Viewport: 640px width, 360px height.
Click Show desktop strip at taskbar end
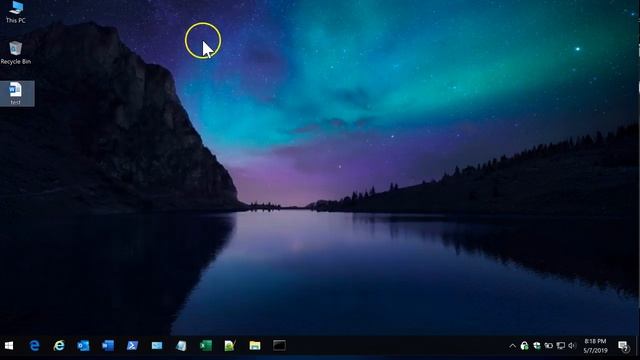638,346
